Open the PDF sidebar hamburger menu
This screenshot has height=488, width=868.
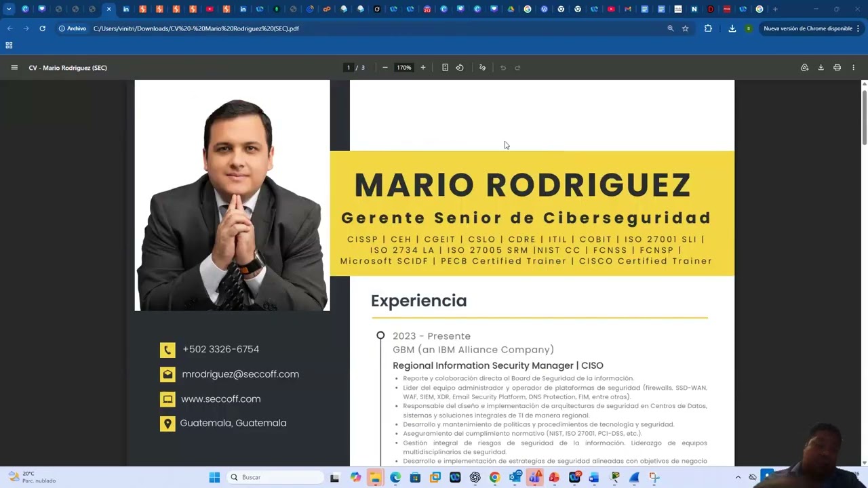pos(14,68)
